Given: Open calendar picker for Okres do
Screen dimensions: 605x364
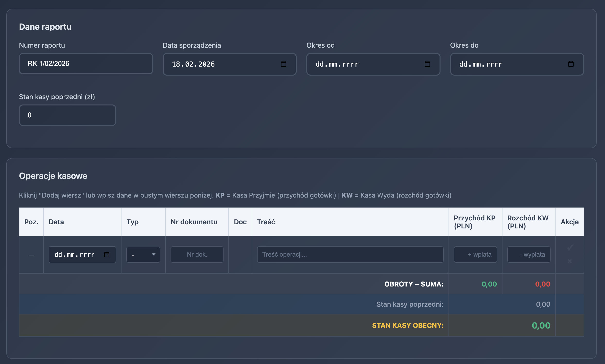Looking at the screenshot, I should (571, 64).
